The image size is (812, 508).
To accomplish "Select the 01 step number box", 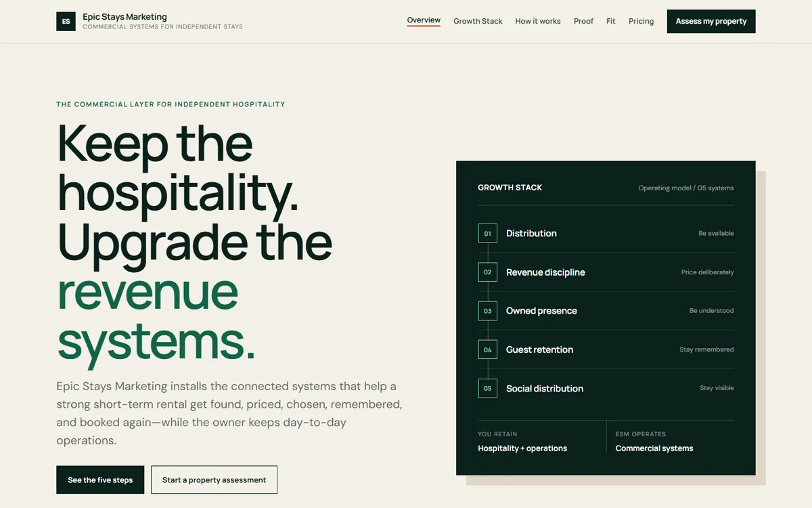I will pos(487,233).
